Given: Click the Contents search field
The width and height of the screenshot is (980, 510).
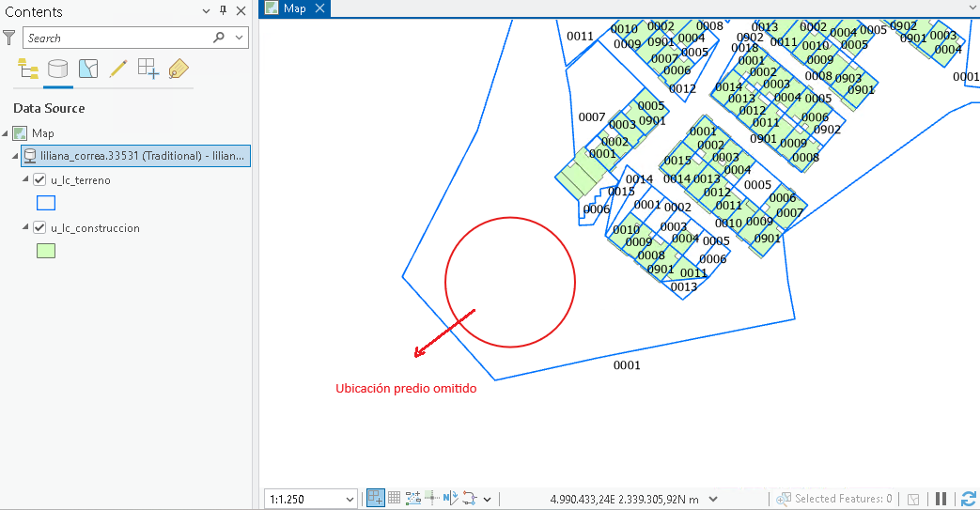Looking at the screenshot, I should pyautogui.click(x=118, y=39).
